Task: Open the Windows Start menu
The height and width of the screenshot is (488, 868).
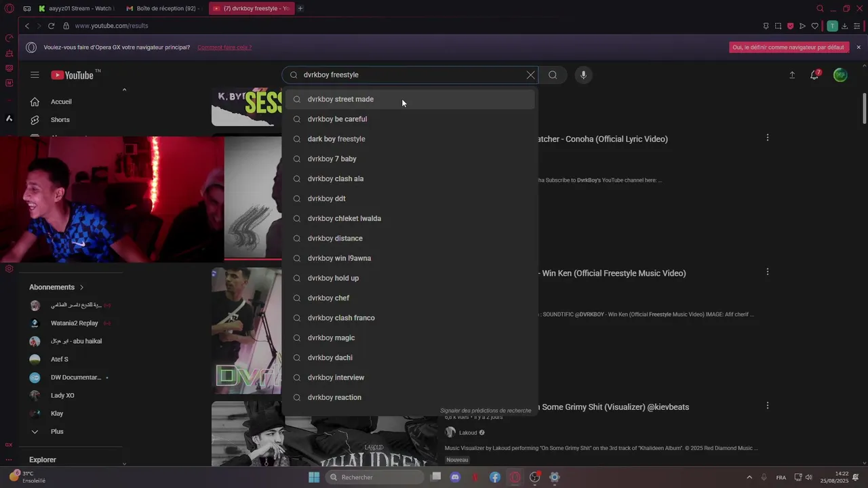Action: click(314, 477)
